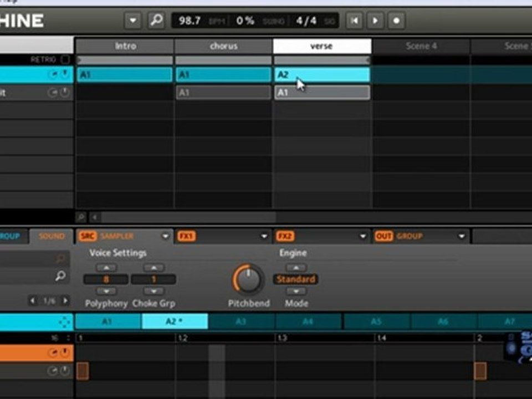Click the zoom magnifier below the arranger
This screenshot has width=532, height=399.
click(x=81, y=217)
